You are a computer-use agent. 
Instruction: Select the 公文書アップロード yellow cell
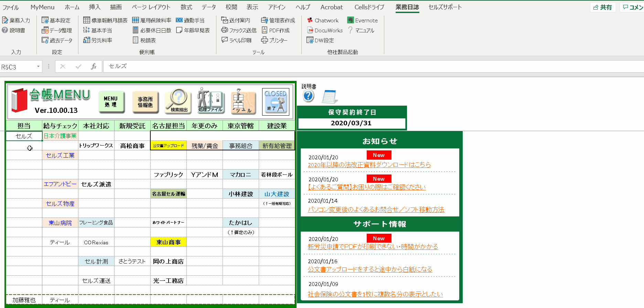pyautogui.click(x=169, y=146)
